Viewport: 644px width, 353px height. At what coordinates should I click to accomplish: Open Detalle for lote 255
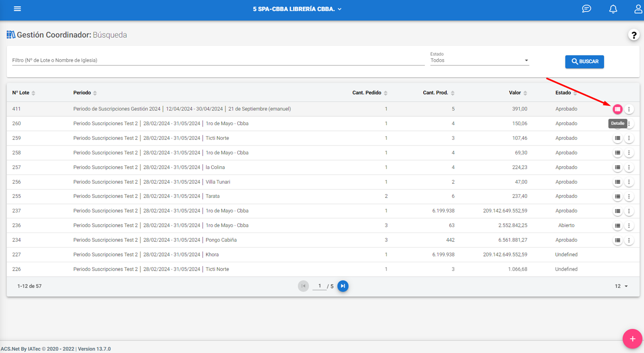[617, 197]
